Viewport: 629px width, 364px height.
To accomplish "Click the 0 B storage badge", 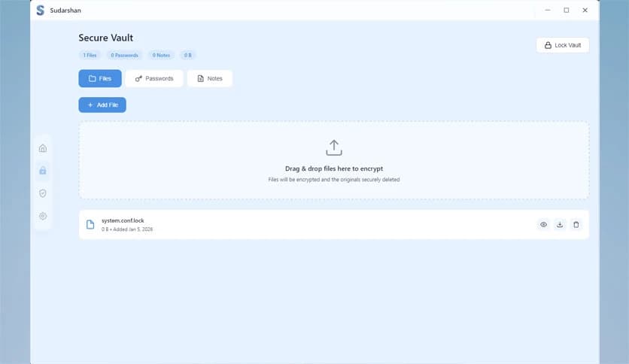I will click(188, 56).
